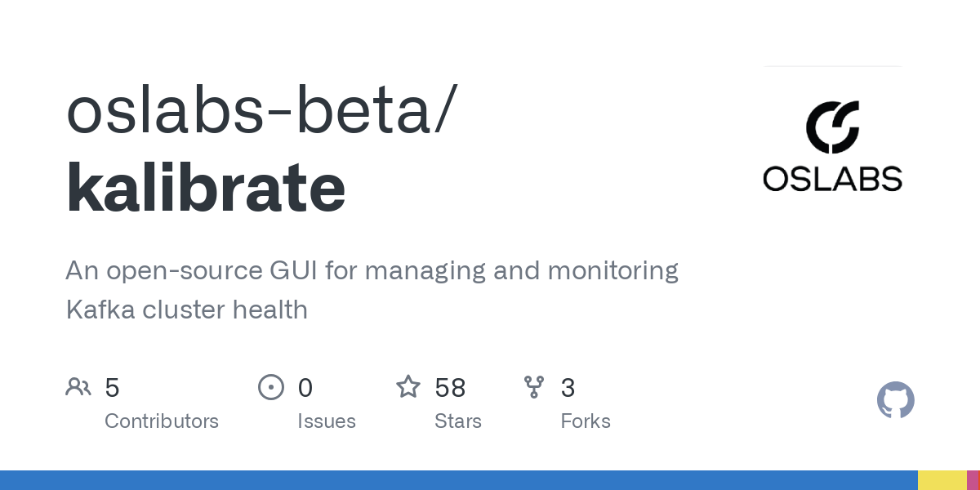The width and height of the screenshot is (980, 490).
Task: Click the Kafka cluster health description text
Action: 186,310
